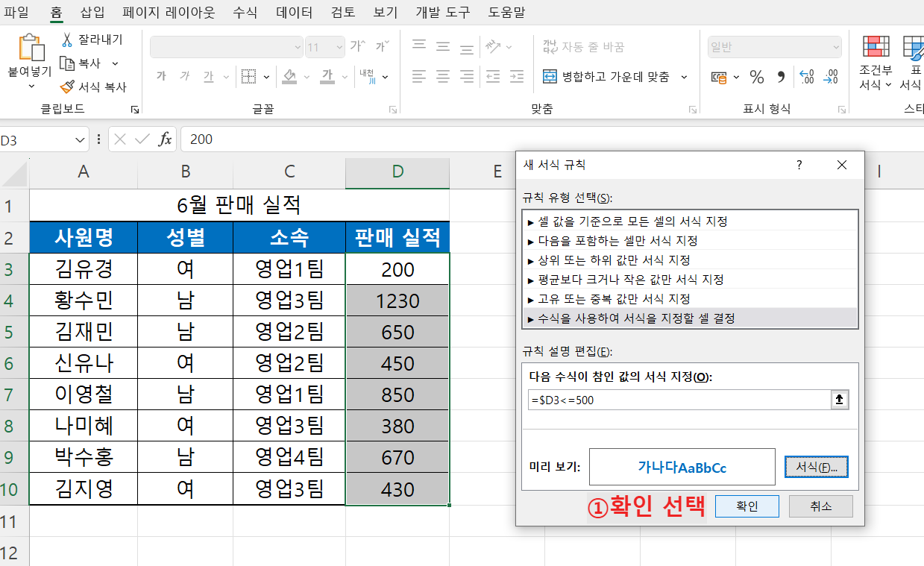Click the Increase Decimal icon

tap(805, 77)
